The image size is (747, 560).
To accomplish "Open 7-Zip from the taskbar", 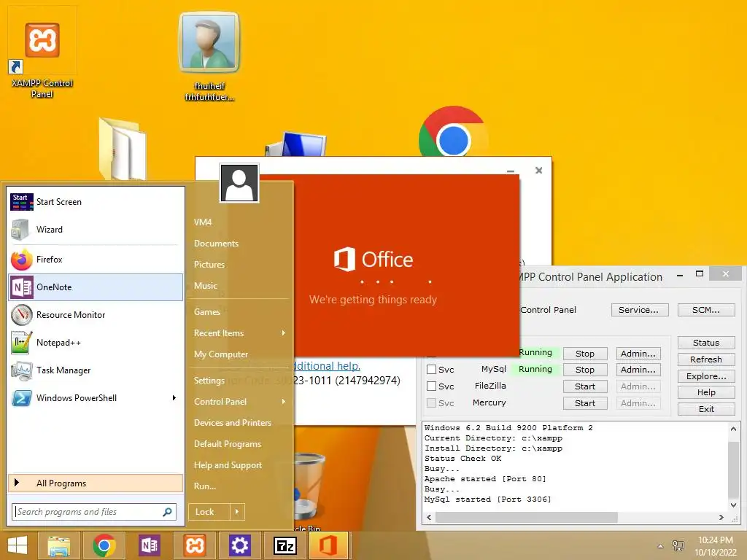I will point(285,545).
